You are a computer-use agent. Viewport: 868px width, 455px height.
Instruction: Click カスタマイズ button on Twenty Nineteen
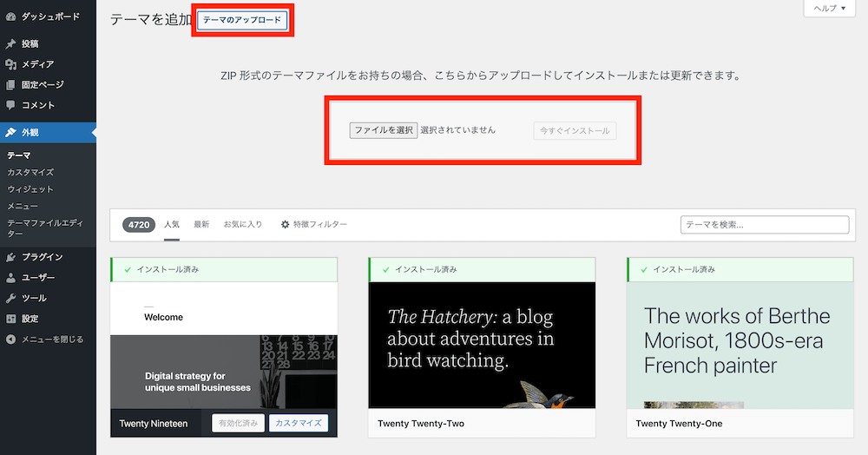(299, 424)
